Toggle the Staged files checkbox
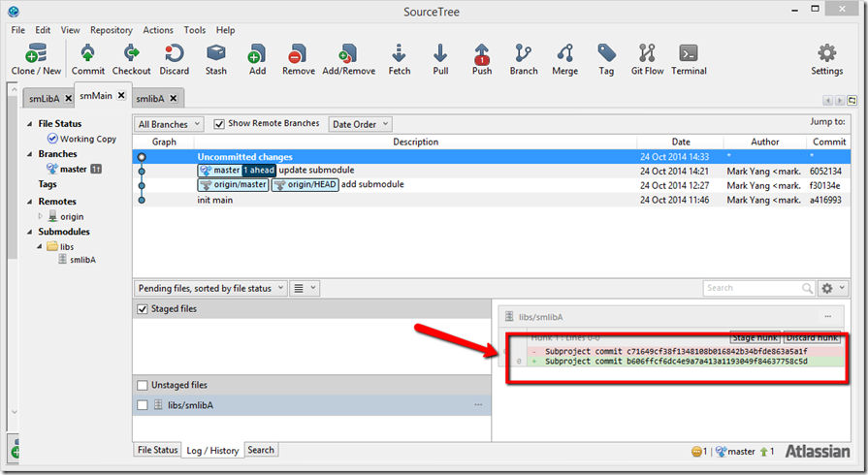This screenshot has height=475, width=868. (143, 309)
